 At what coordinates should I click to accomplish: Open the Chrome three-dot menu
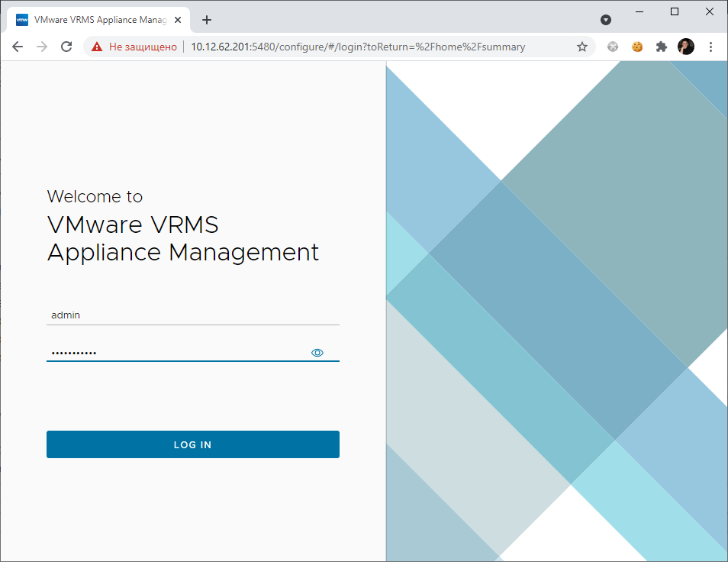click(x=710, y=47)
